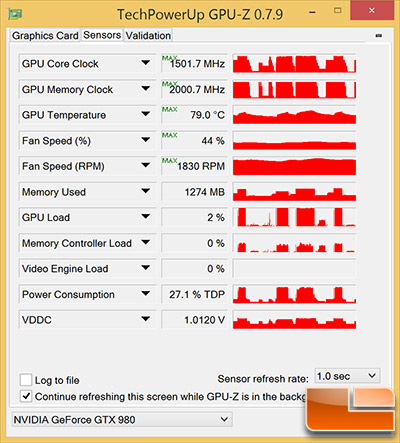The height and width of the screenshot is (443, 400).
Task: Click MAX indicator on GPU Temperature reading
Action: tap(169, 109)
